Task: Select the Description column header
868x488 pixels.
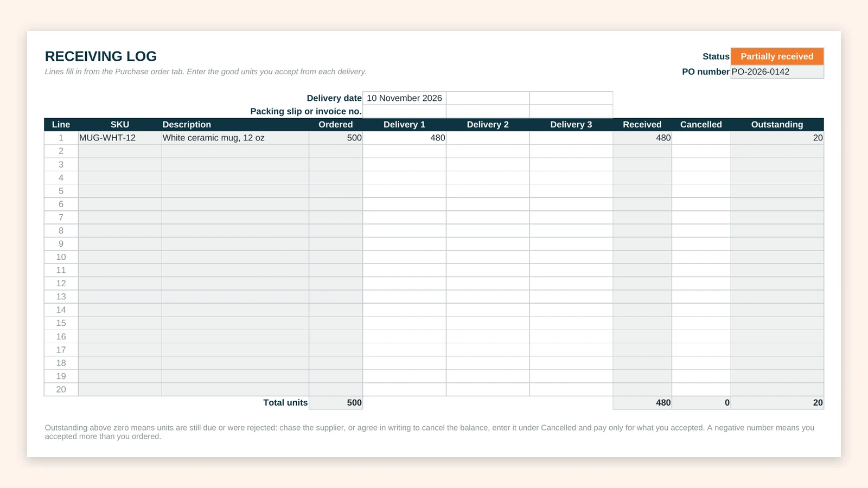Action: pos(235,125)
